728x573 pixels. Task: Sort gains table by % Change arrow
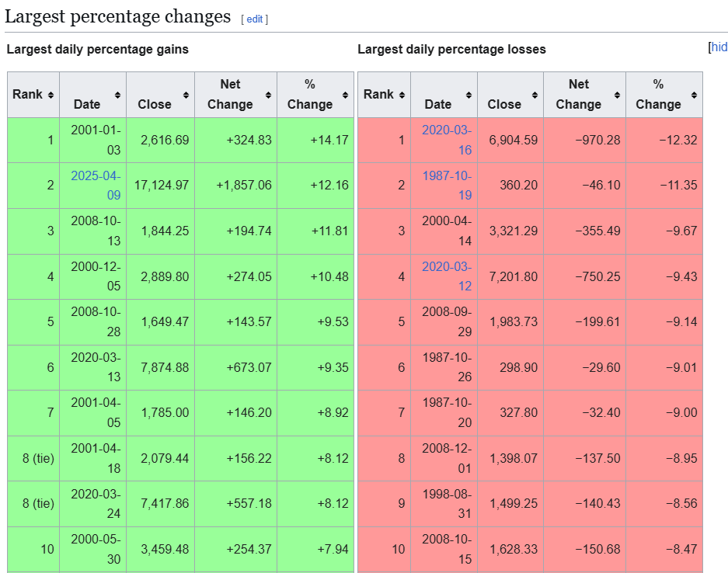point(344,95)
